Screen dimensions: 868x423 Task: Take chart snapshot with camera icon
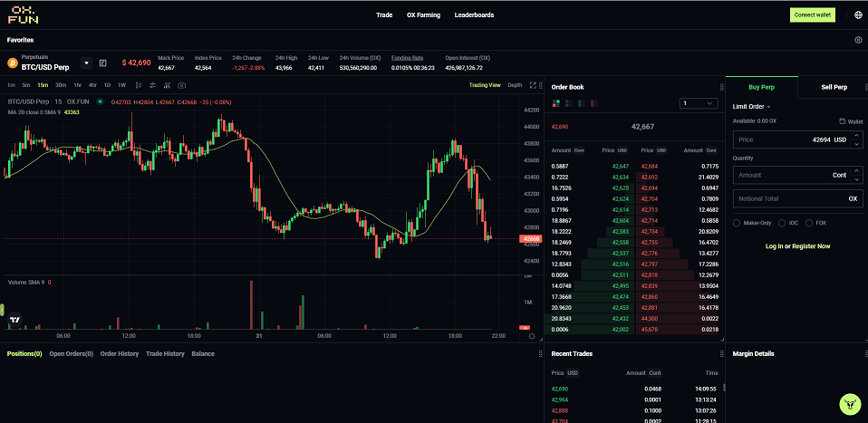click(181, 85)
